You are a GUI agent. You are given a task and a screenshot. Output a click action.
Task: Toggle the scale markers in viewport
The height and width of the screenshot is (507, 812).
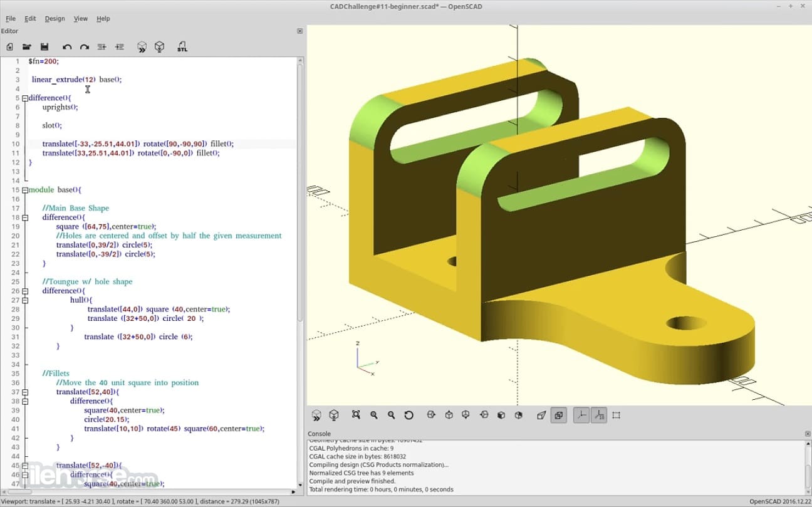coord(598,415)
